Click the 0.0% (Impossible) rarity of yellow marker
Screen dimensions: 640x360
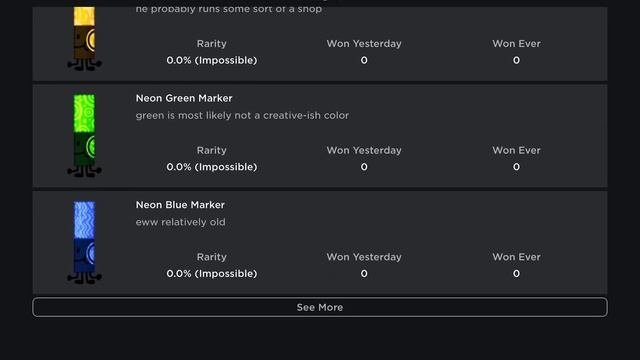click(x=212, y=60)
